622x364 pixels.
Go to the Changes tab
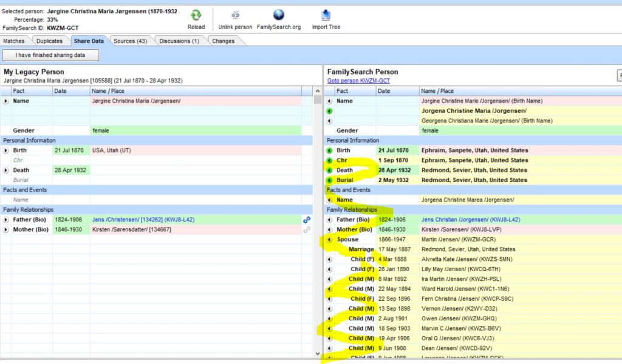(224, 41)
